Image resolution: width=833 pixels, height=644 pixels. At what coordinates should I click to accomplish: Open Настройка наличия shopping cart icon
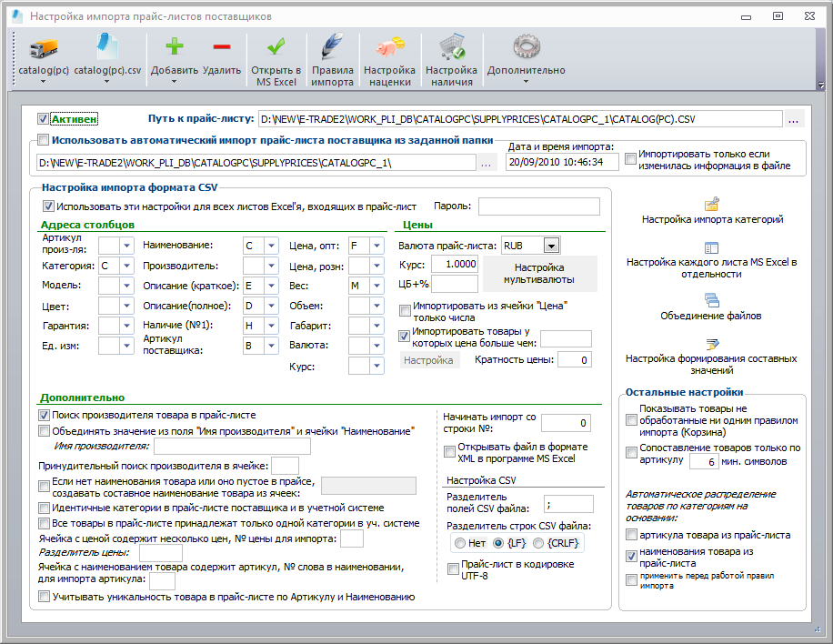coord(452,46)
